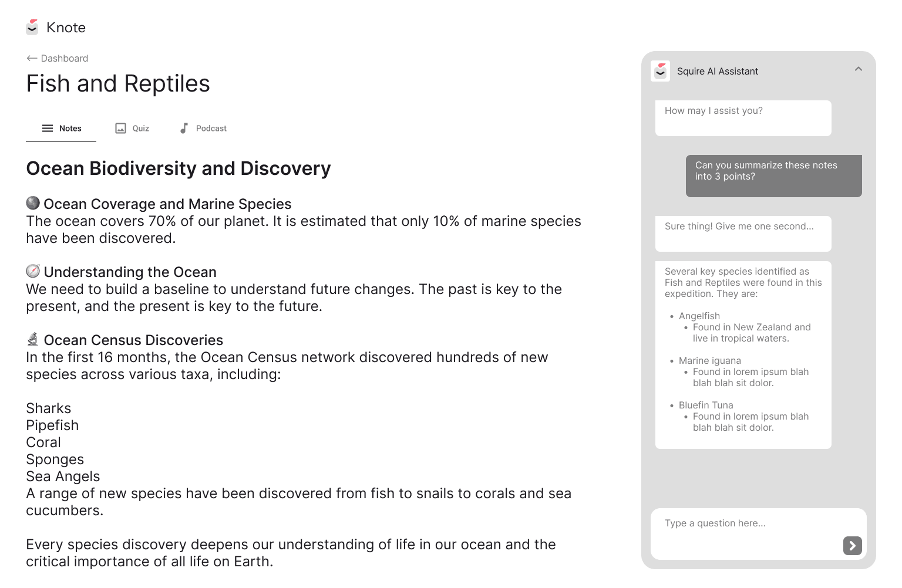902x588 pixels.
Task: Click the Type a question here input field
Action: coord(734,523)
